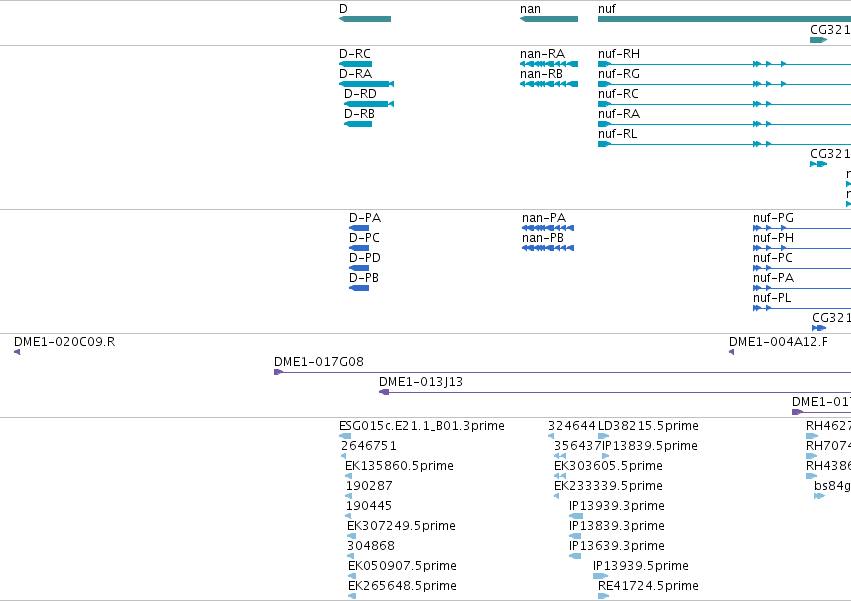Select EST ESG015c.E21.1_B01.3prime
The width and height of the screenshot is (851, 601).
345,436
